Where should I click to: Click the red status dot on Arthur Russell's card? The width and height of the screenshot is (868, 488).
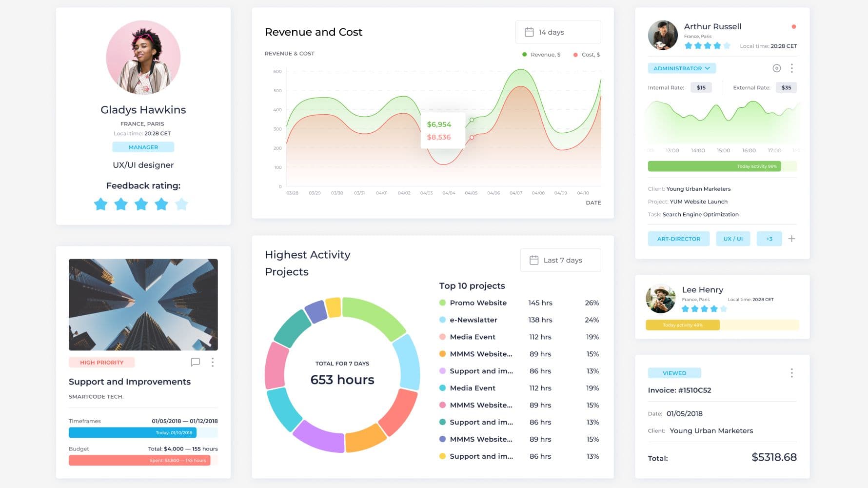(x=794, y=27)
